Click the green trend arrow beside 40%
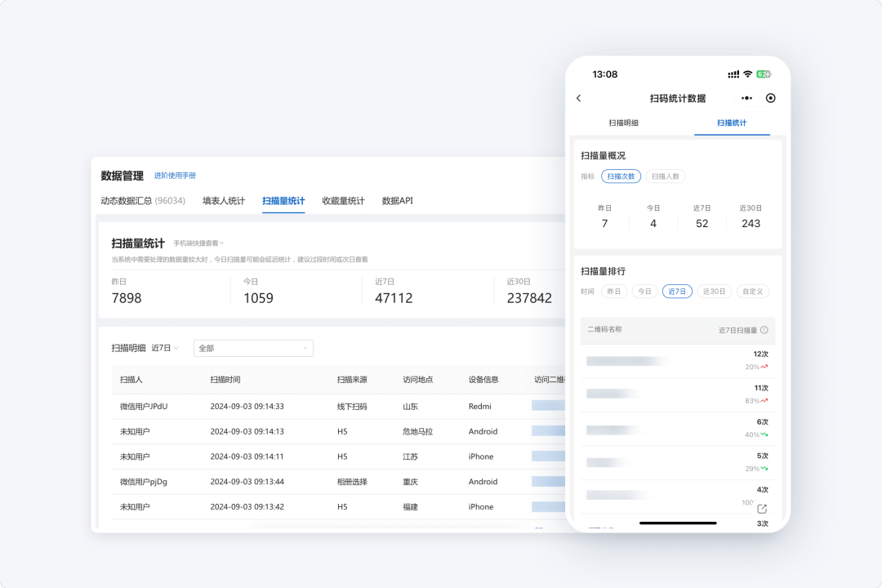 coord(764,434)
